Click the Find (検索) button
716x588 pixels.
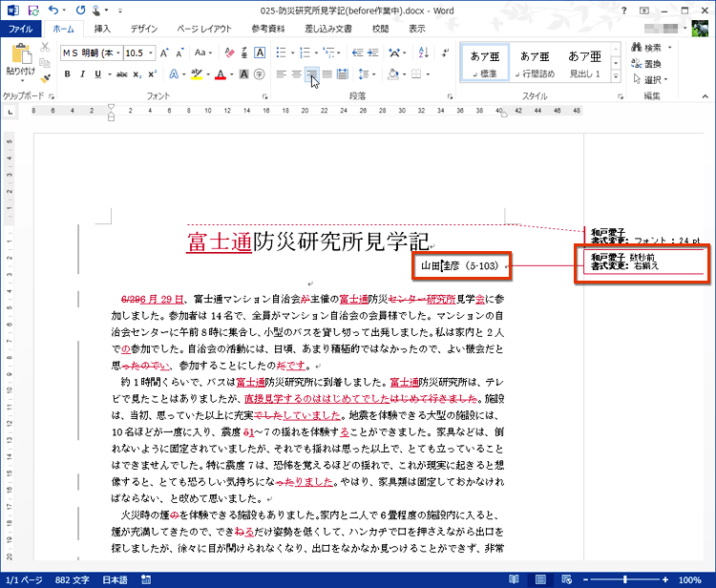[647, 48]
